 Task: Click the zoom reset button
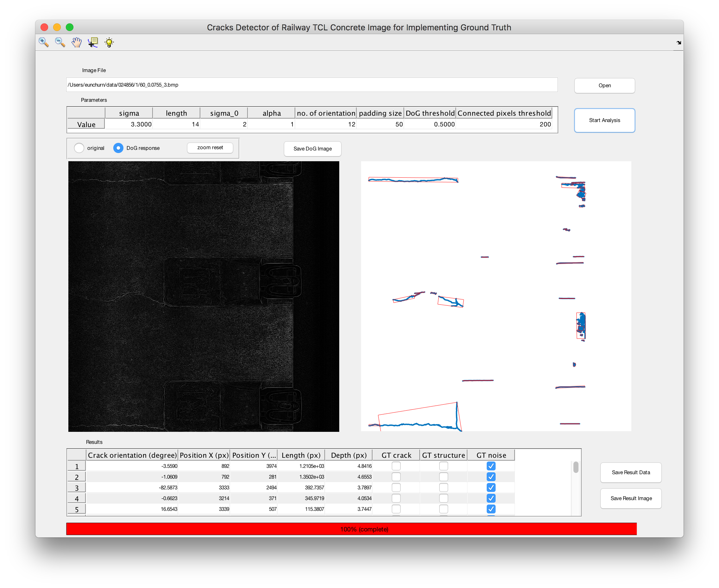pyautogui.click(x=210, y=148)
